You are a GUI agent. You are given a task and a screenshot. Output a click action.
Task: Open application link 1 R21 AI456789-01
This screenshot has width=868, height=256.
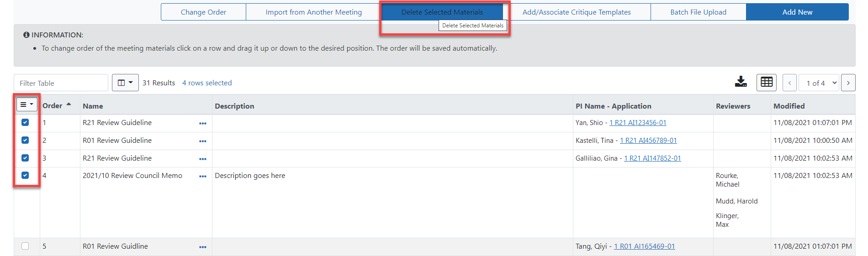648,141
